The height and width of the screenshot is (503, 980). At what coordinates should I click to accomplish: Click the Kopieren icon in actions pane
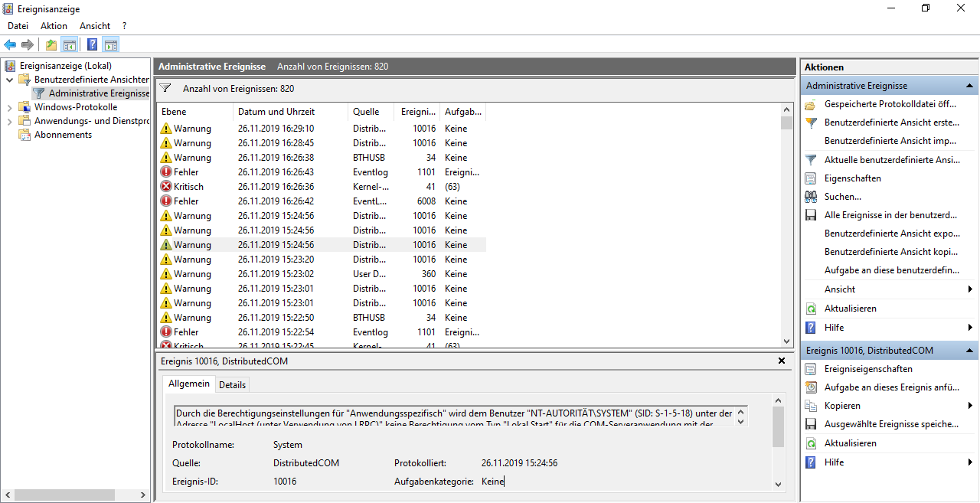click(x=811, y=406)
